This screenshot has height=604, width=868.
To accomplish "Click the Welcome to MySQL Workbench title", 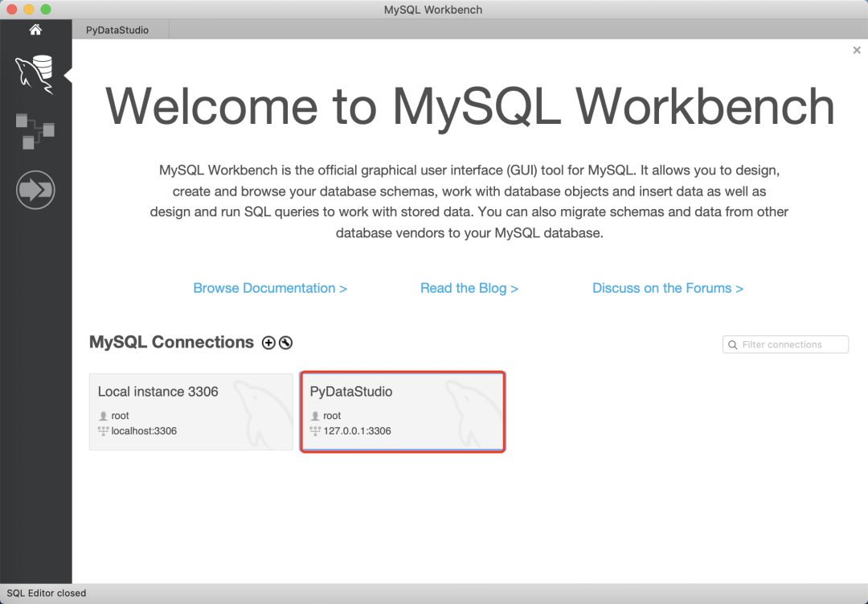I will tap(469, 106).
